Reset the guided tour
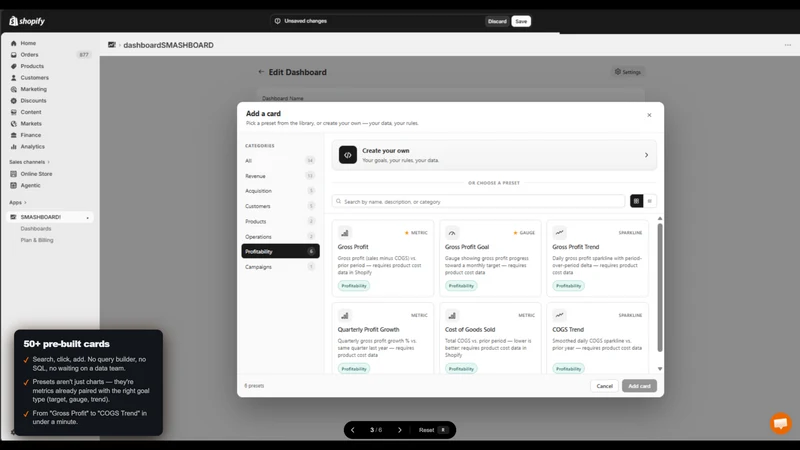Screen dimensions: 800x450 click(x=432, y=430)
